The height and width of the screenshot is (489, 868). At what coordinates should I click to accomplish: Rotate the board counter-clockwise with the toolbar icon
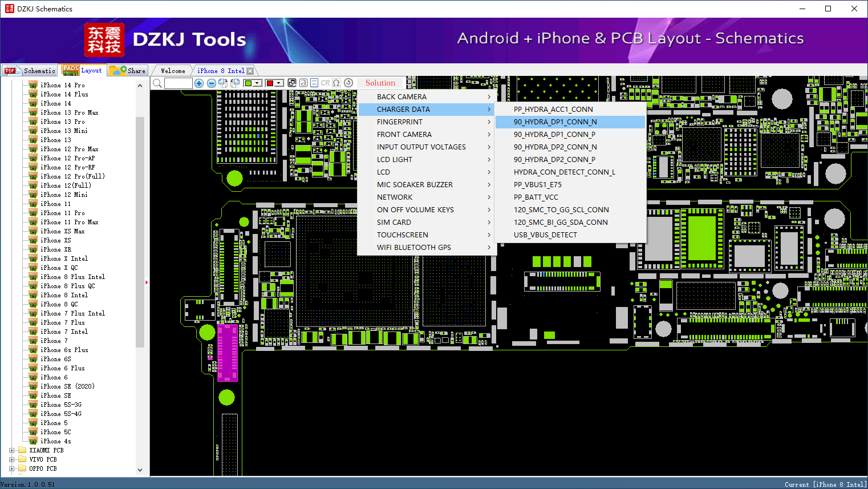pos(234,83)
